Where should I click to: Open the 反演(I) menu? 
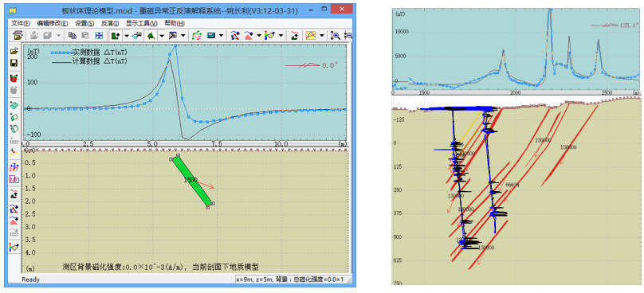coord(110,23)
